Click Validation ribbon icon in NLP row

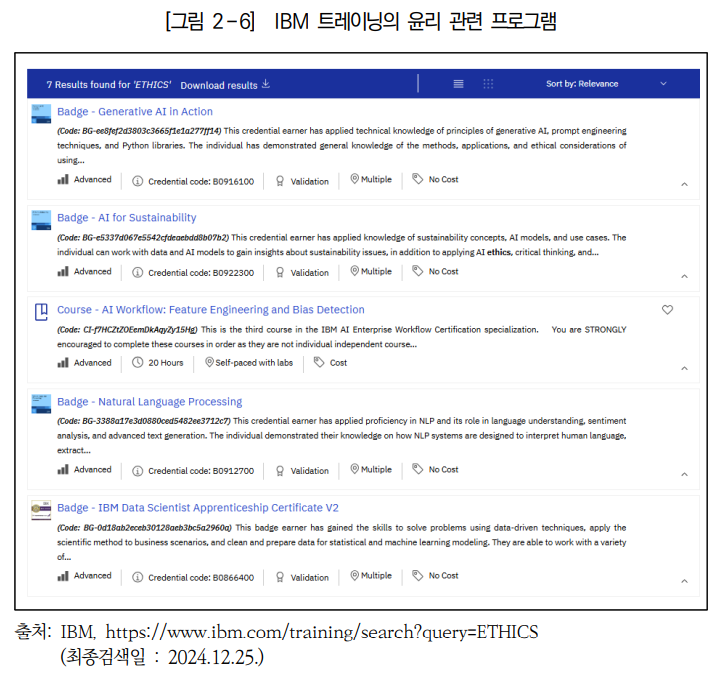tap(280, 471)
